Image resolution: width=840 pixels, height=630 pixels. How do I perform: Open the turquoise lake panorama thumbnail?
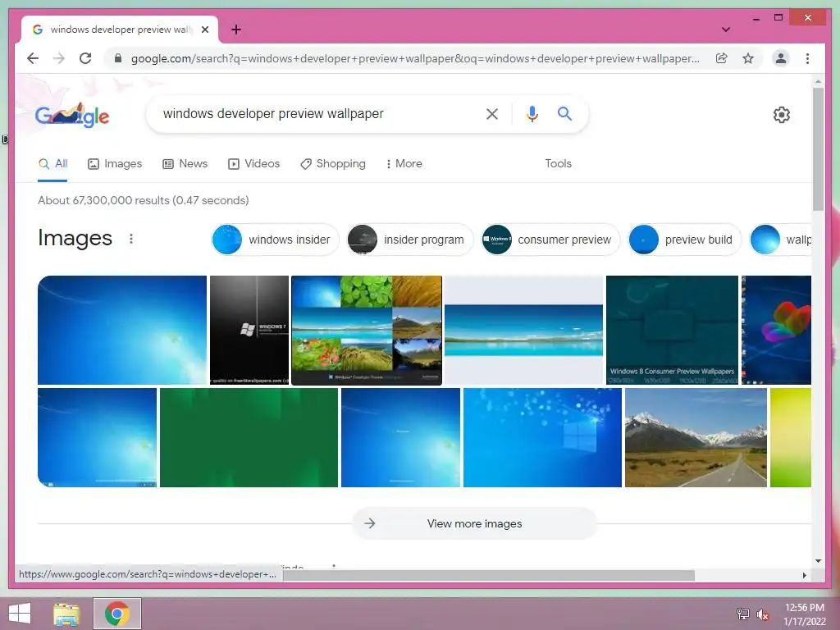[524, 330]
